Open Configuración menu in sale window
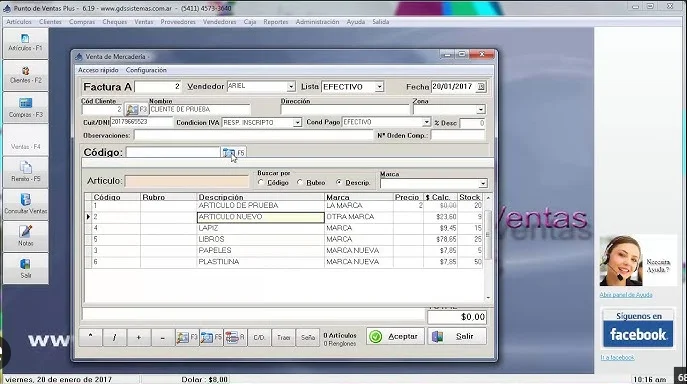This screenshot has height=384, width=687. point(146,70)
